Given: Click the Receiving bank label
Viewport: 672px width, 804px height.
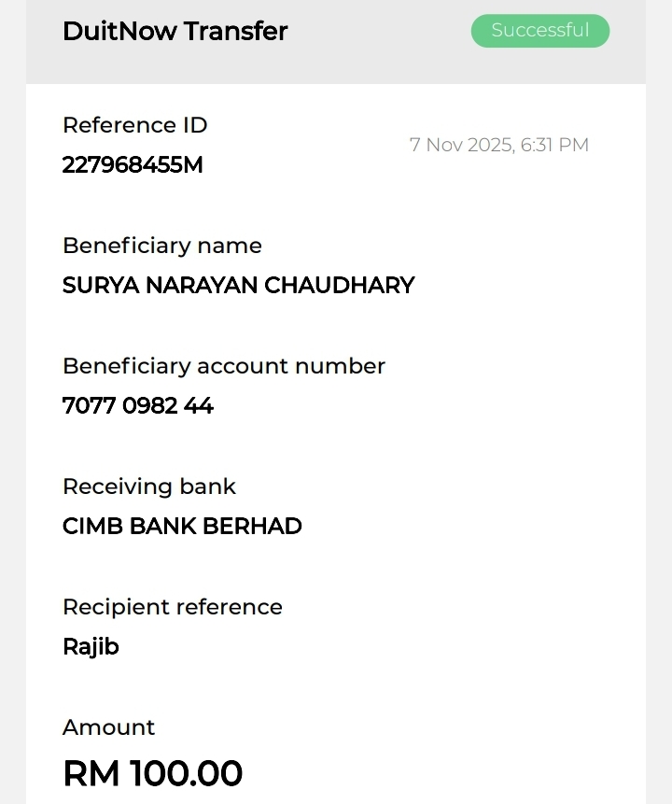Looking at the screenshot, I should point(148,487).
